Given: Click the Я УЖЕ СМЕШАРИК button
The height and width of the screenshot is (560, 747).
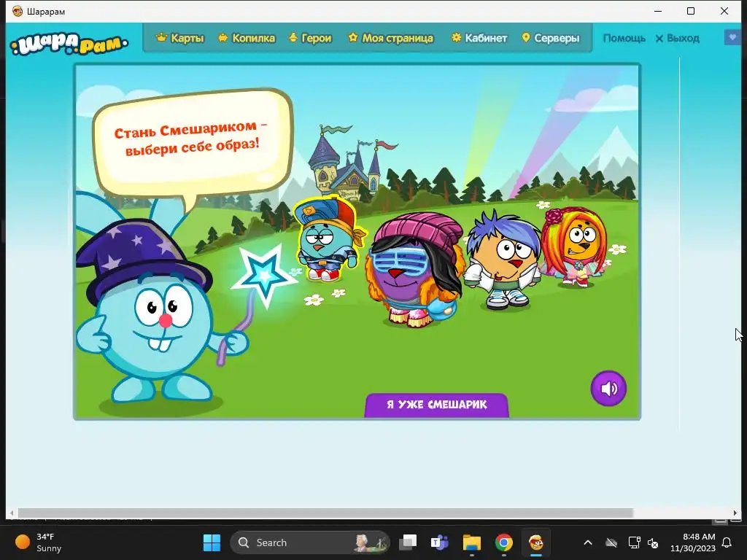Looking at the screenshot, I should (436, 405).
